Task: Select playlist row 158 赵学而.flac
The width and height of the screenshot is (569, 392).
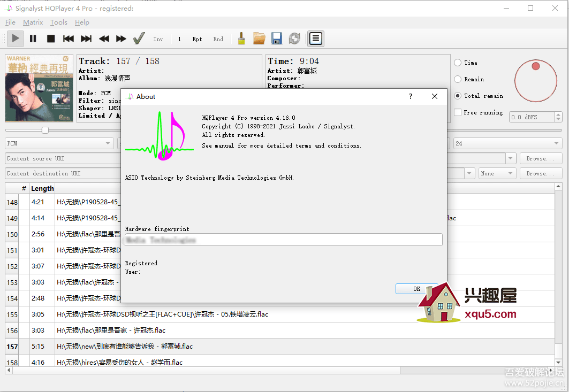Action: (x=280, y=362)
